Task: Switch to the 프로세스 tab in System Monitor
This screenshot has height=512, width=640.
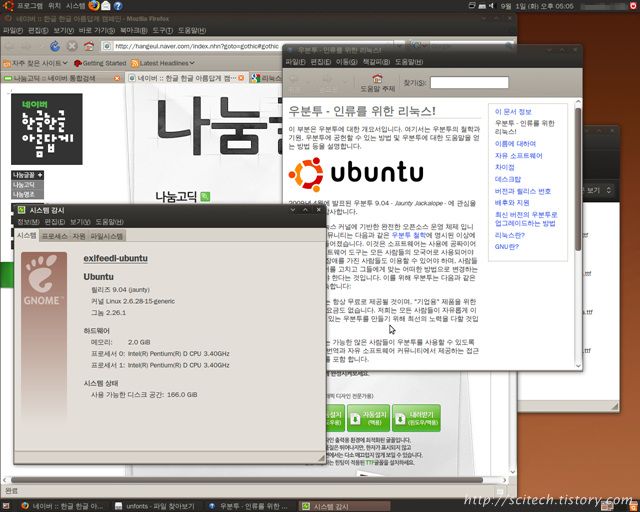Action: (54, 236)
